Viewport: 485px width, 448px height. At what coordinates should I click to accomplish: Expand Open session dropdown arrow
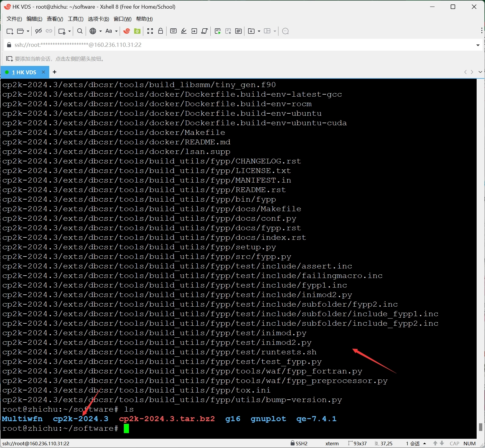click(x=28, y=31)
